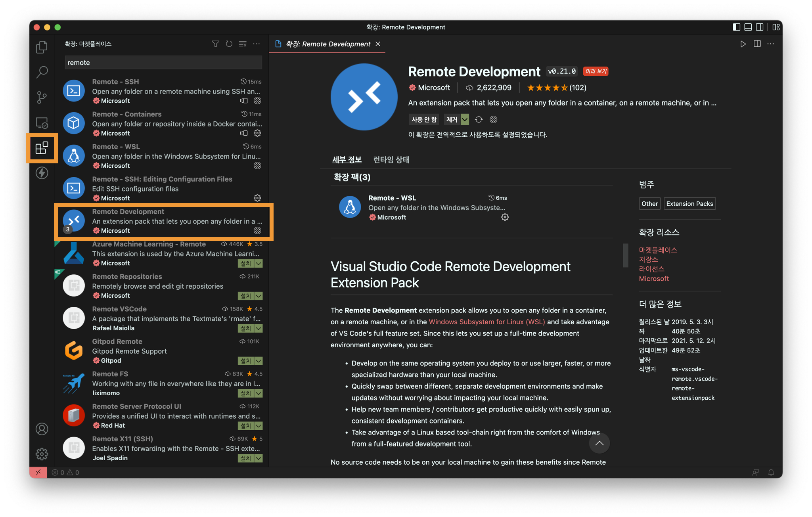Open the Explorer view in activity bar
This screenshot has width=812, height=517.
pyautogui.click(x=42, y=47)
